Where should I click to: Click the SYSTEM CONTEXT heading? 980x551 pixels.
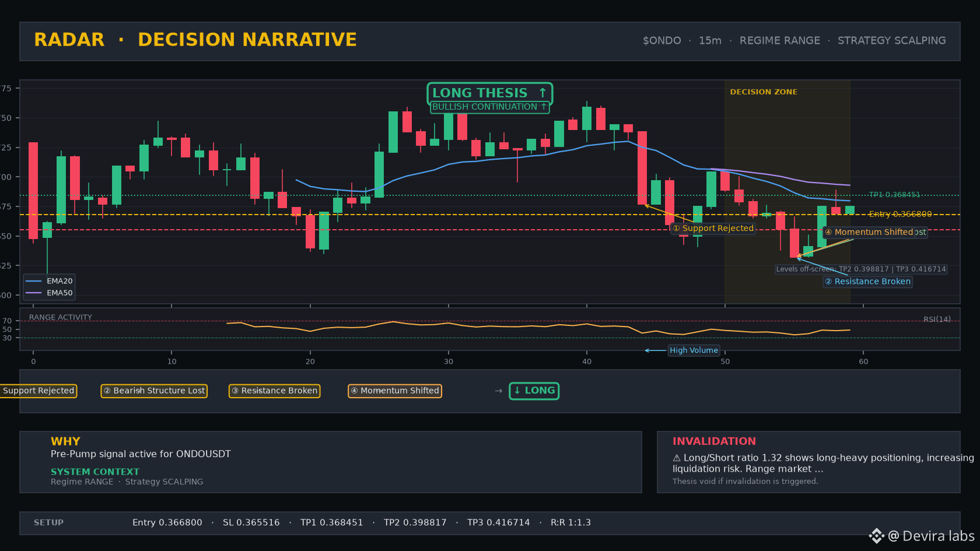tap(95, 472)
